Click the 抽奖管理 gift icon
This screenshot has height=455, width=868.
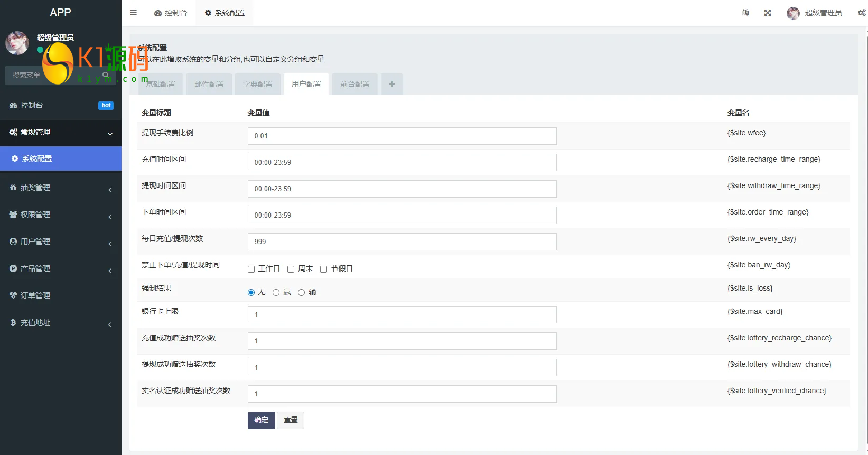tap(13, 188)
